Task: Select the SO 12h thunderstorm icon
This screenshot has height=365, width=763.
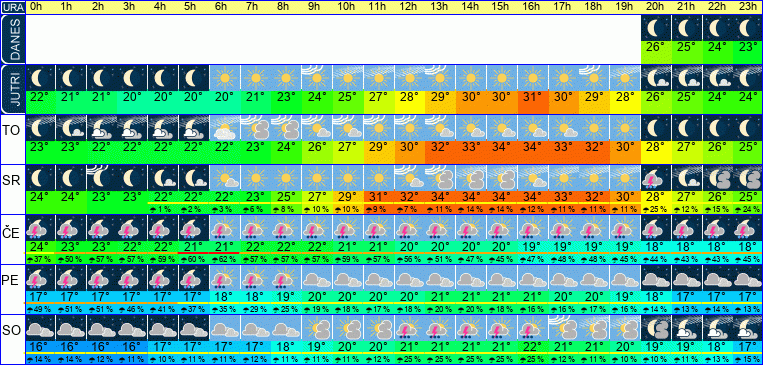Action: coord(410,328)
